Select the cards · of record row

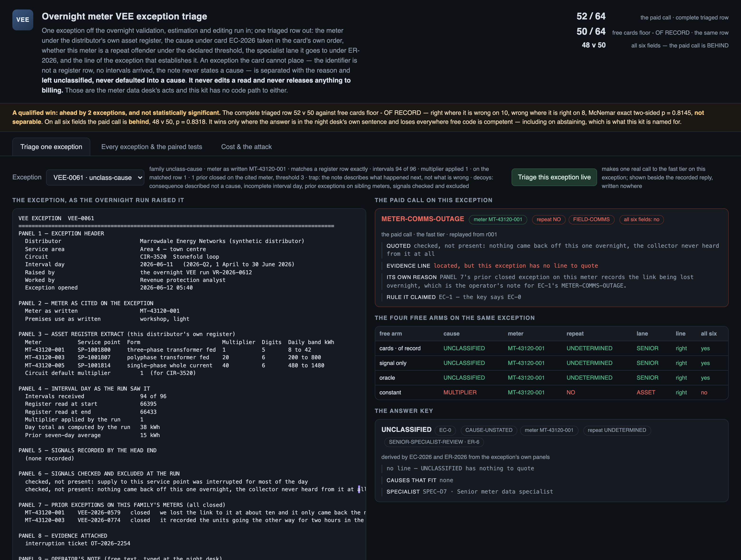click(x=551, y=348)
